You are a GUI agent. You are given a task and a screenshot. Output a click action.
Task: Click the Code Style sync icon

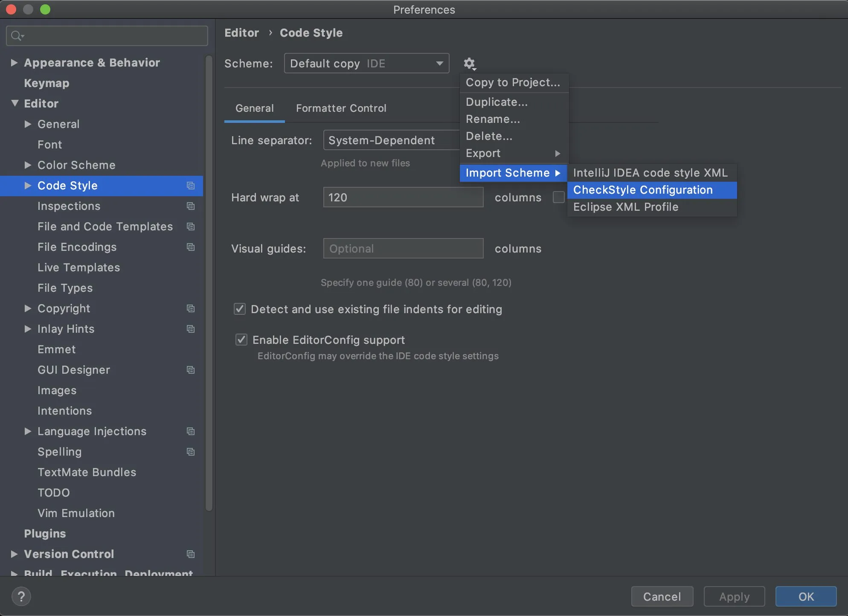190,186
